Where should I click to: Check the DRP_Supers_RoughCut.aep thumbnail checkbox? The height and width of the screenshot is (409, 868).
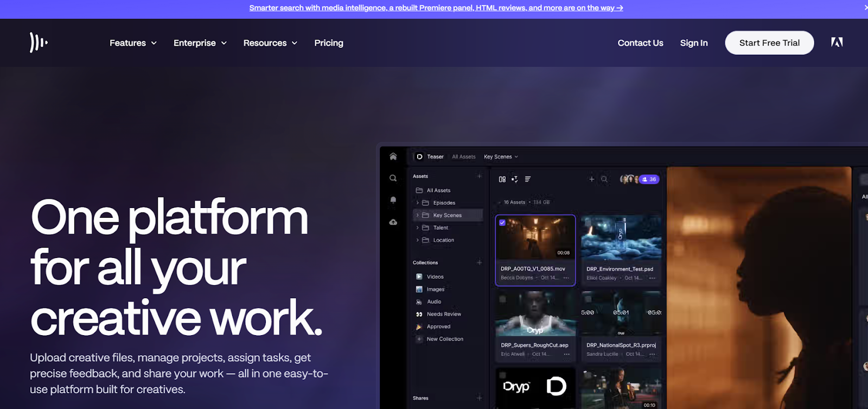(x=502, y=299)
